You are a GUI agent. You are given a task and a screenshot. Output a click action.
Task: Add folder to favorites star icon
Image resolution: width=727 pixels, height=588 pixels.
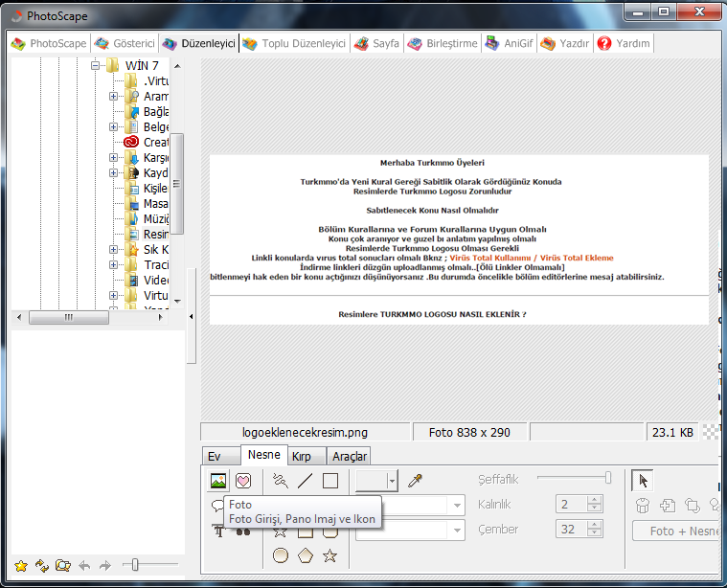click(x=21, y=566)
